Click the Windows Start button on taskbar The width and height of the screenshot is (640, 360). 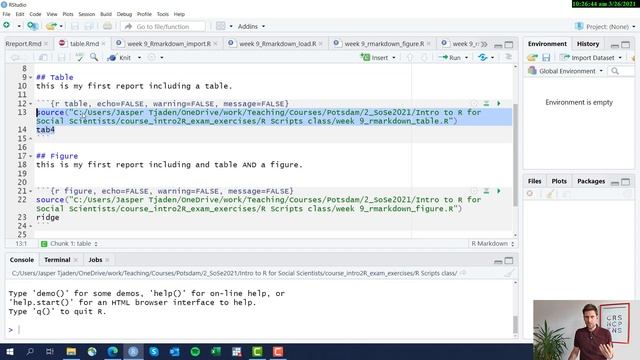coord(9,351)
